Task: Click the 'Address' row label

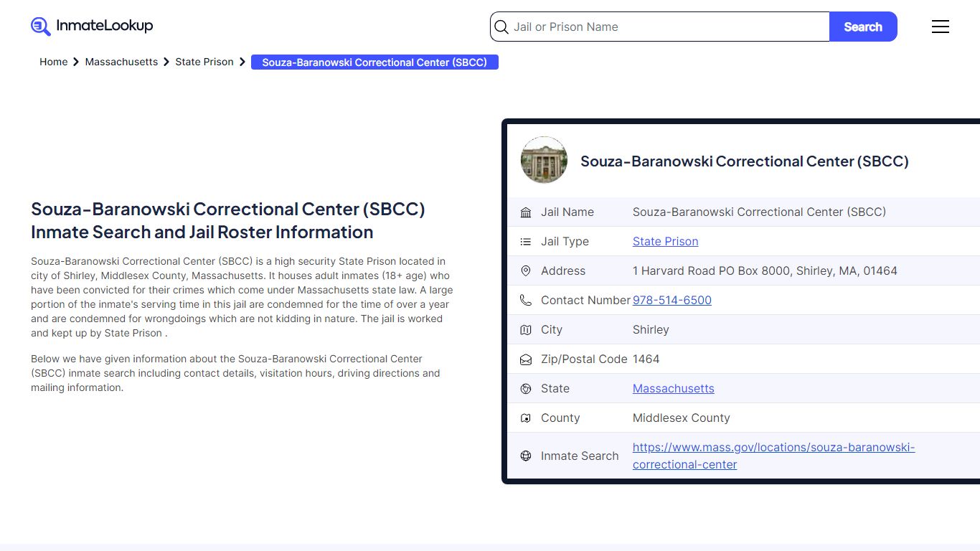Action: (x=563, y=271)
